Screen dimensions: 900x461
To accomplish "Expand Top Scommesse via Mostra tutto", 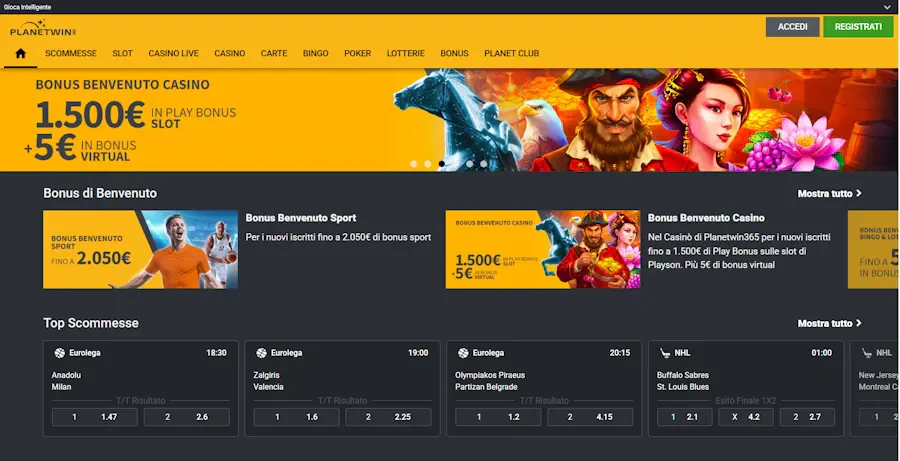I will 829,323.
